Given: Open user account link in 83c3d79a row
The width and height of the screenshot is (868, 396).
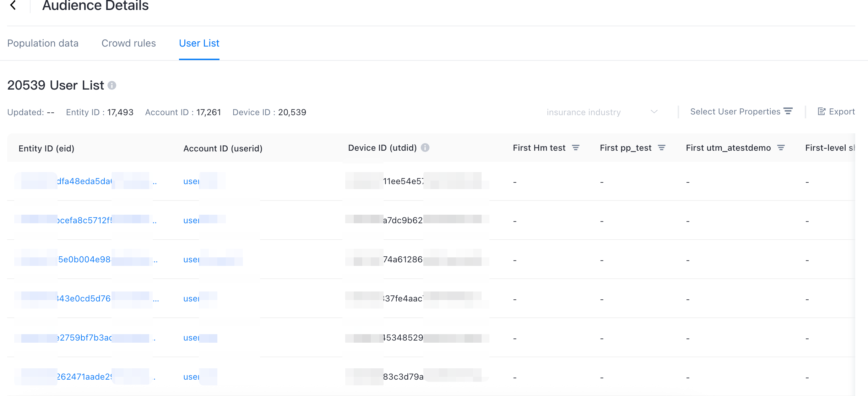Looking at the screenshot, I should (200, 377).
